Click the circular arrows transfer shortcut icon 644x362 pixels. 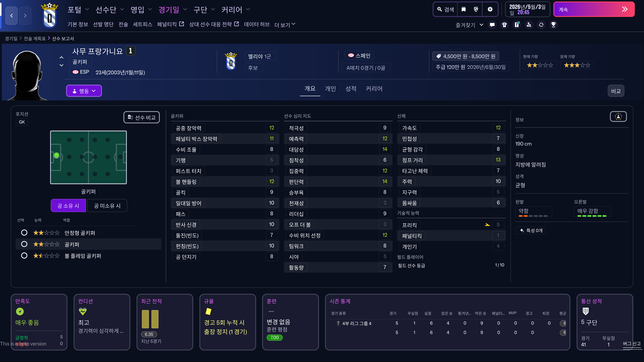pyautogui.click(x=541, y=25)
